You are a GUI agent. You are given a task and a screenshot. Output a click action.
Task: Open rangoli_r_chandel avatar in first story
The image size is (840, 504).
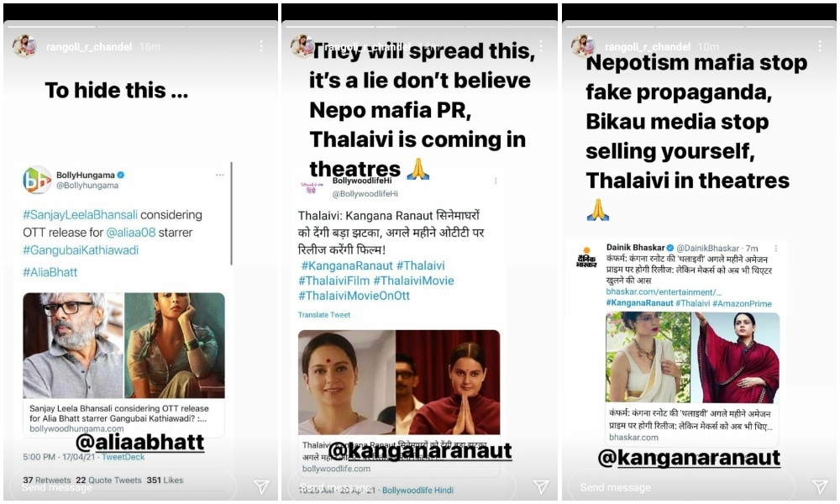24,46
